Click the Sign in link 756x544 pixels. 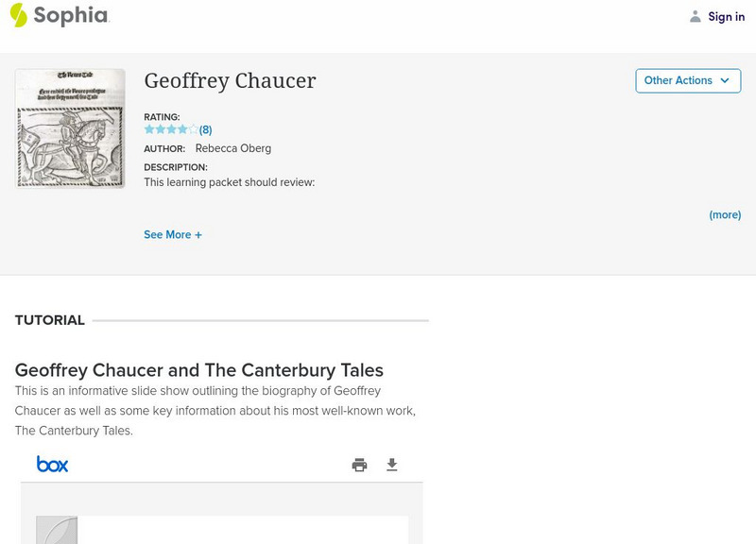tap(726, 16)
